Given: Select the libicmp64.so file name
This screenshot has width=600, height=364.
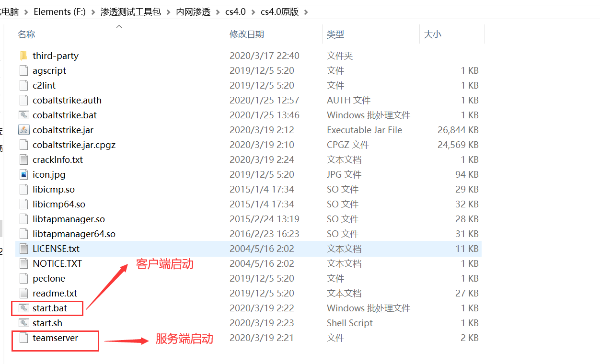Looking at the screenshot, I should click(59, 204).
